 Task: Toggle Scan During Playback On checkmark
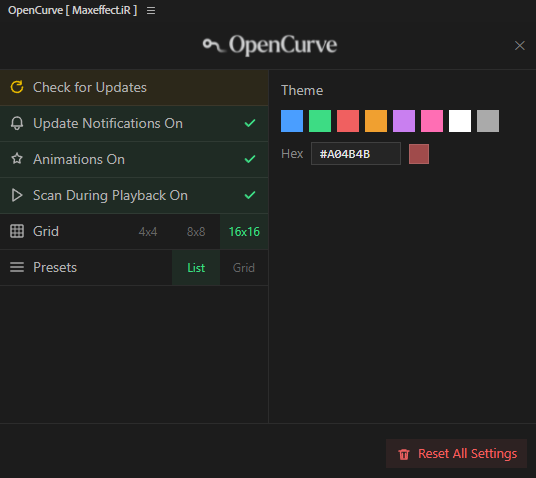click(250, 195)
